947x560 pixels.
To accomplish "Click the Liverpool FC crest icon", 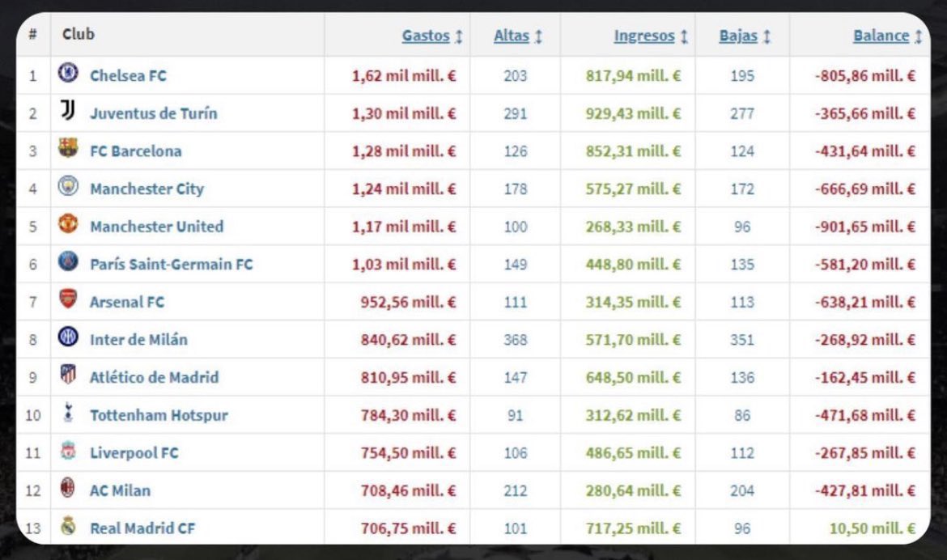I will pyautogui.click(x=68, y=450).
